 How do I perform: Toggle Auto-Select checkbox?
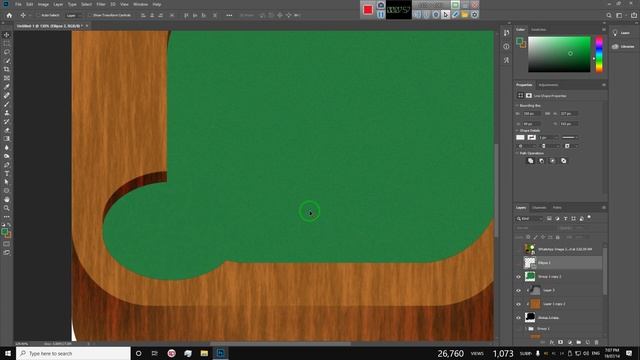pyautogui.click(x=39, y=15)
